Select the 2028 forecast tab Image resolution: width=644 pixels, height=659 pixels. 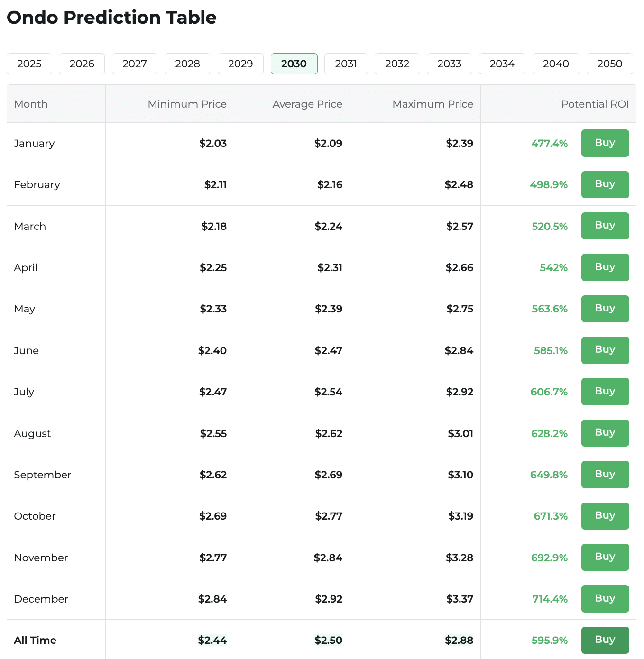[187, 64]
